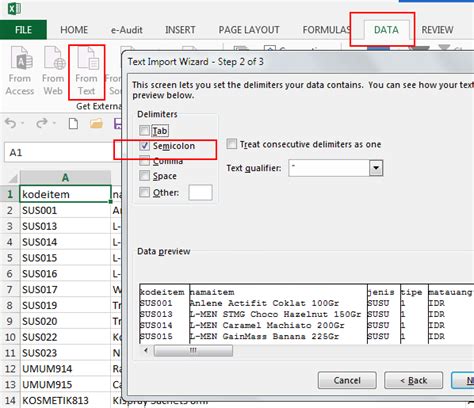This screenshot has height=408, width=474.
Task: Open the e-Audit ribbon tab
Action: [127, 30]
